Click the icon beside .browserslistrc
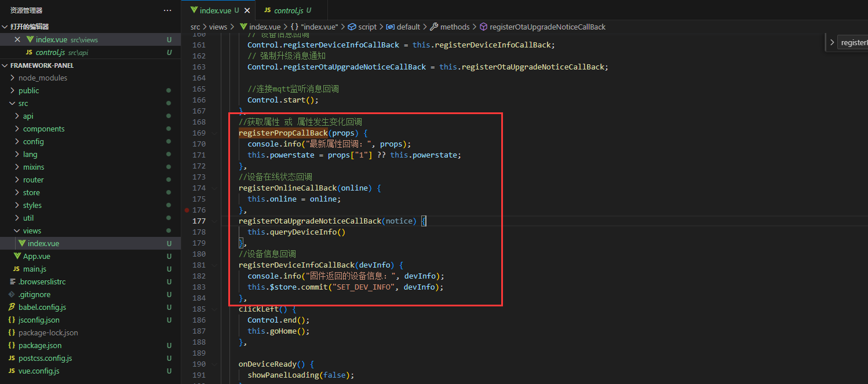Viewport: 868px width, 384px height. (12, 281)
